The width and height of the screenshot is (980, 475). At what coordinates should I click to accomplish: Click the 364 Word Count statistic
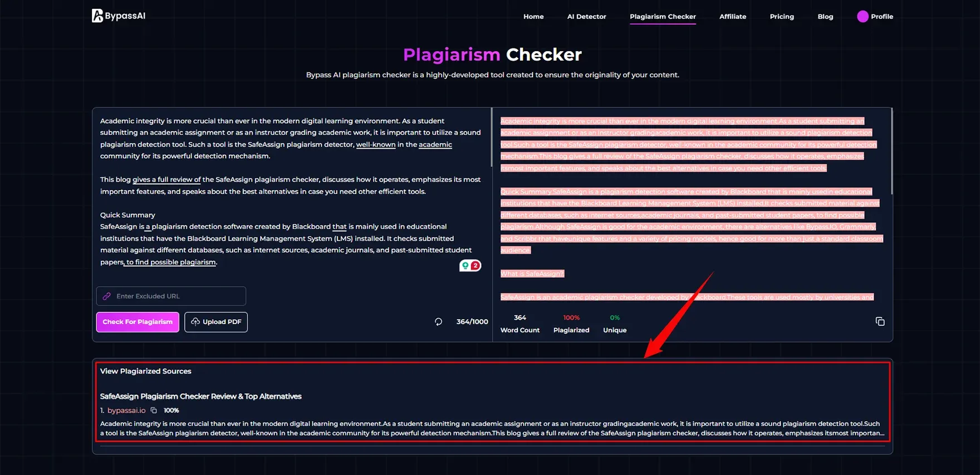tap(520, 324)
